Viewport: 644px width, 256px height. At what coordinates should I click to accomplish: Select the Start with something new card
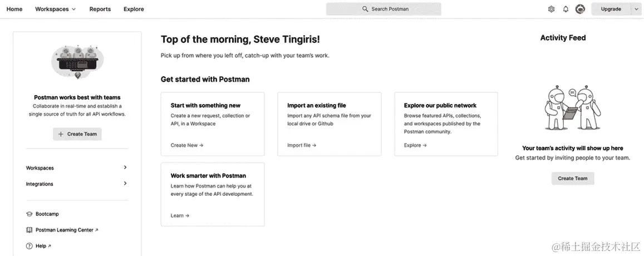point(213,124)
